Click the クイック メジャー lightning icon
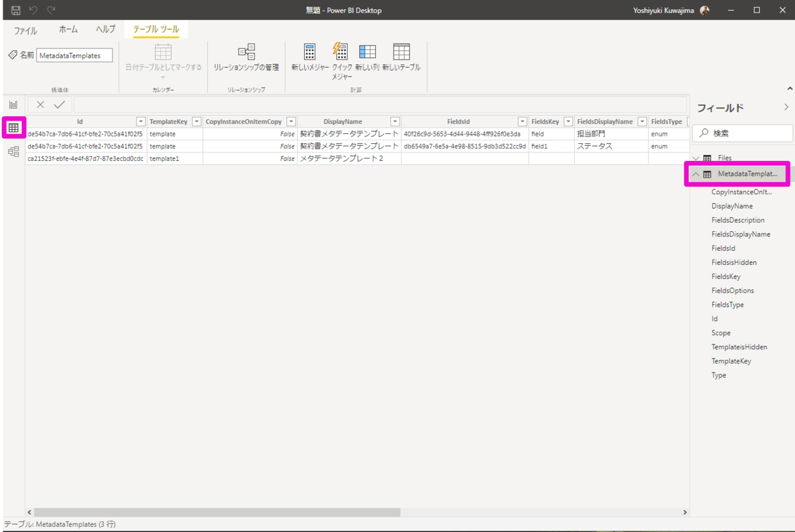The width and height of the screenshot is (795, 532). pyautogui.click(x=341, y=52)
